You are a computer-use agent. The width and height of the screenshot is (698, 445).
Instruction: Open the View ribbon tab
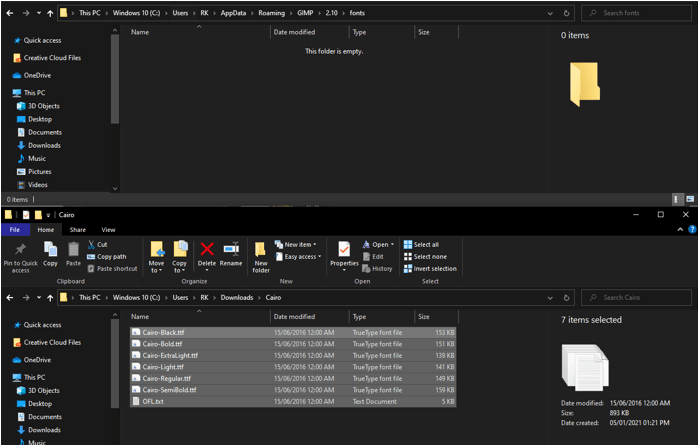coord(108,229)
